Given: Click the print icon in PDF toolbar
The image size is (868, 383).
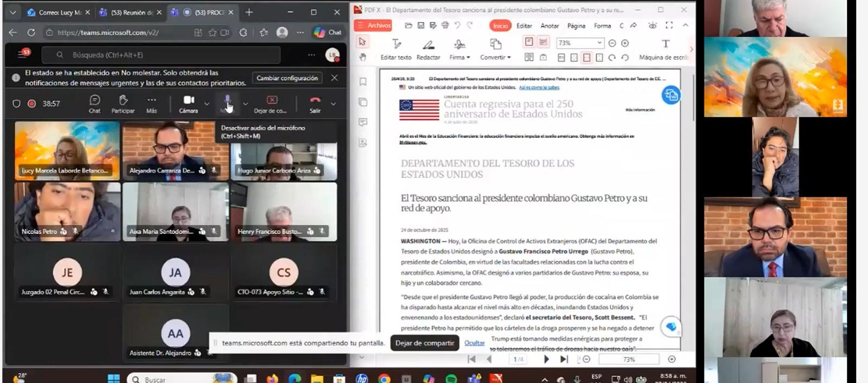Looking at the screenshot, I should point(445,25).
